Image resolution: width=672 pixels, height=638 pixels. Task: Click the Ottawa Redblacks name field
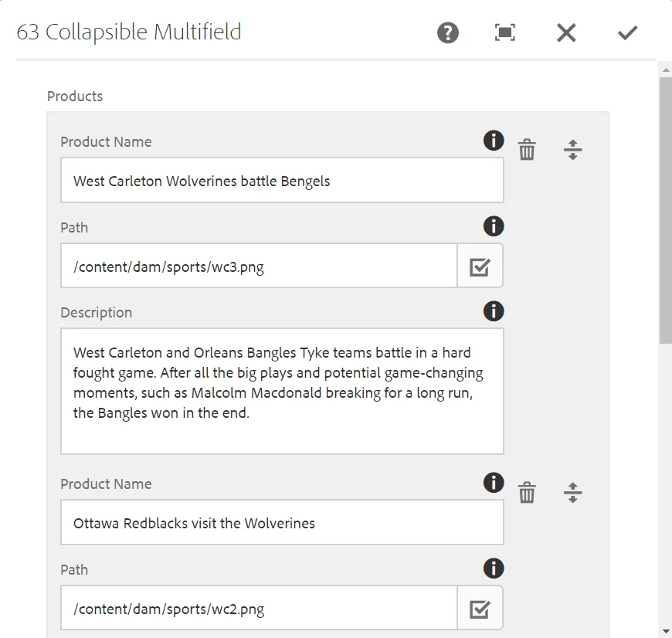click(x=282, y=523)
